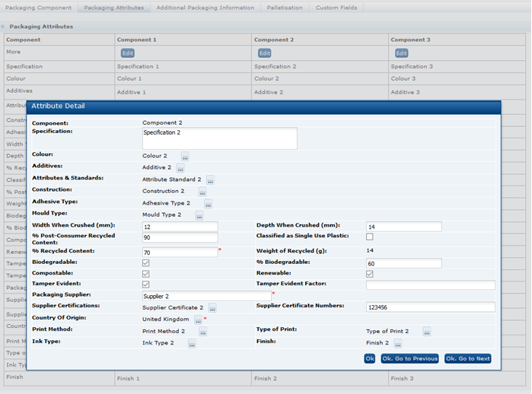
Task: Open the Additional Packaging Information tab
Action: (x=205, y=8)
